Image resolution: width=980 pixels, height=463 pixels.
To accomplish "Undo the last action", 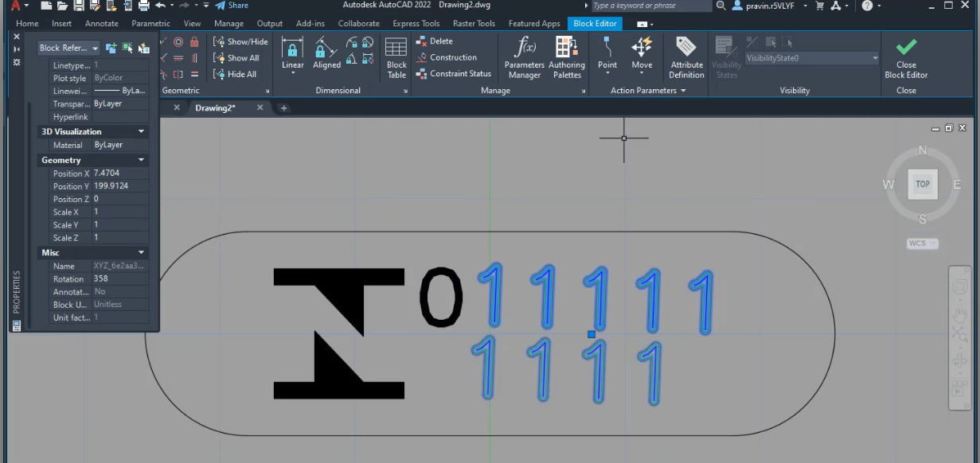I will coord(160,6).
